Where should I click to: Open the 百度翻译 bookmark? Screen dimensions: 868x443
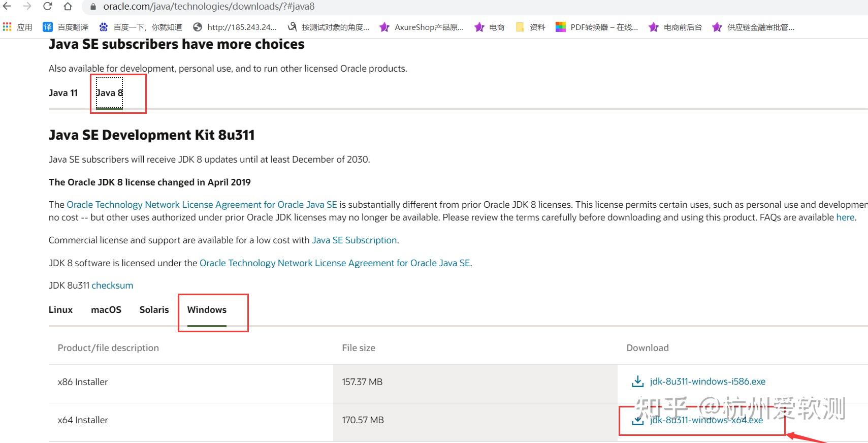click(66, 27)
